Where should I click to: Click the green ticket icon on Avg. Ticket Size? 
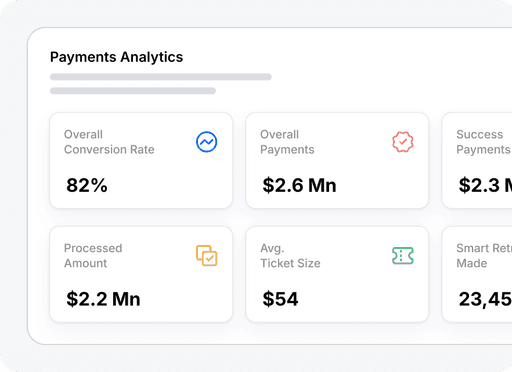(403, 256)
